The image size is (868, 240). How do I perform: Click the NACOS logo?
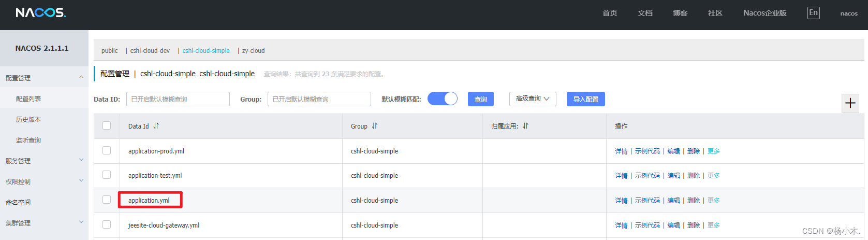click(41, 12)
